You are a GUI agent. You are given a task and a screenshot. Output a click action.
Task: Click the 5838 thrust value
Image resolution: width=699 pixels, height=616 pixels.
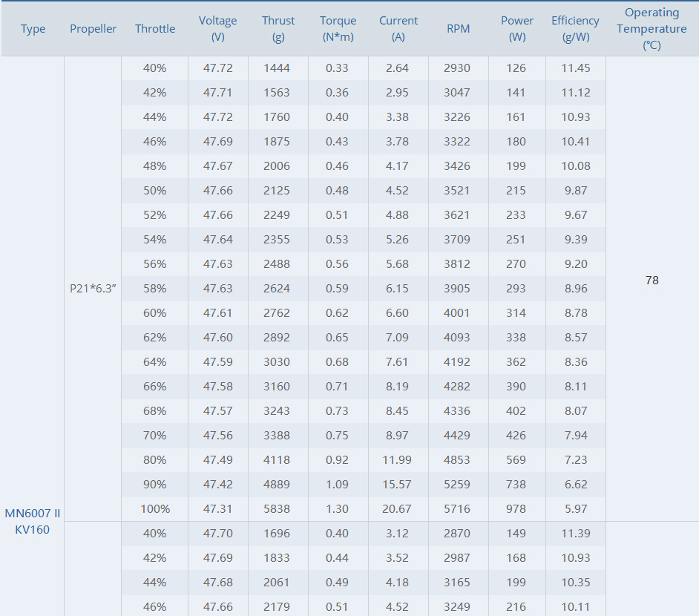[x=277, y=509]
